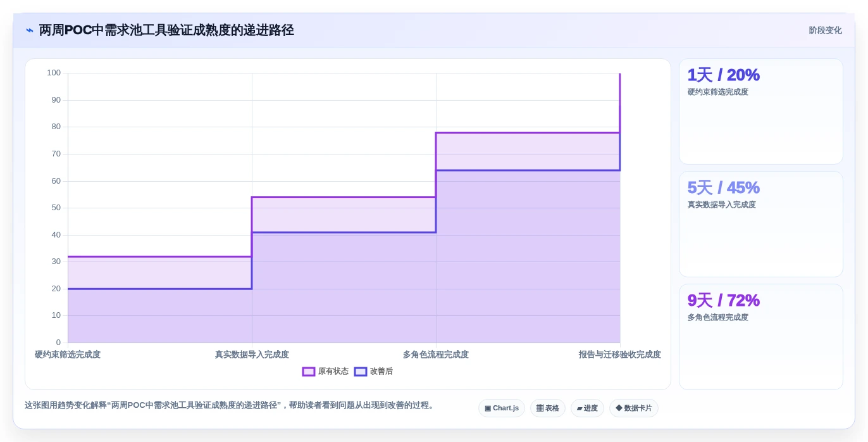The width and height of the screenshot is (868, 442).
Task: Click the purple 原有状态 legend swatch
Action: pos(309,372)
